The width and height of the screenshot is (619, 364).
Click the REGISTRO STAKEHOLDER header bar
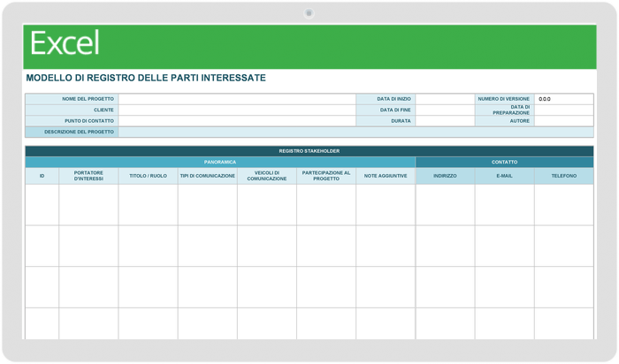coord(309,151)
